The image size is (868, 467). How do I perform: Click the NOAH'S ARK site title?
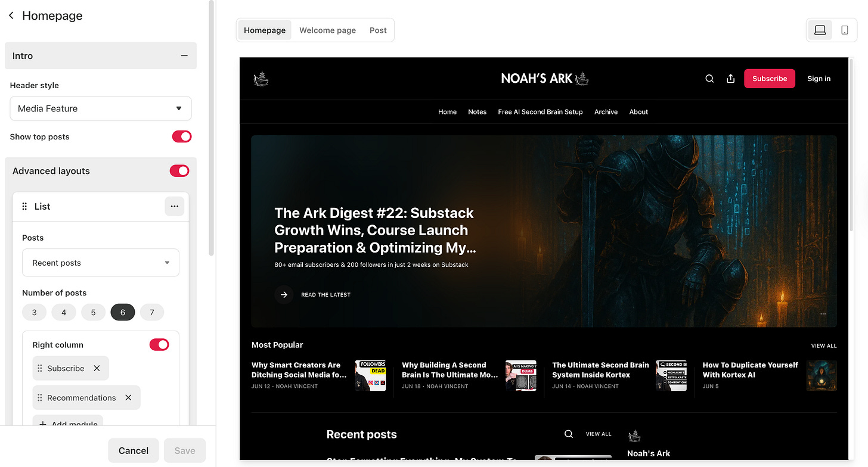[544, 79]
